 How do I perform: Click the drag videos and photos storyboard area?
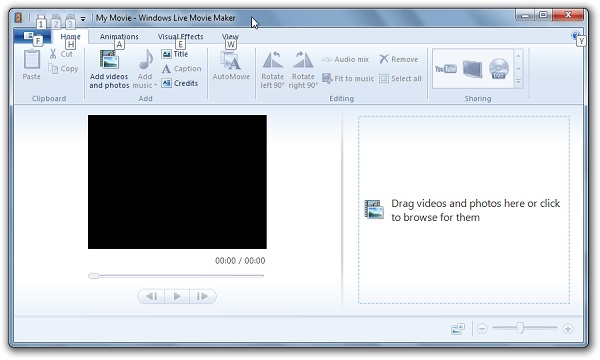[464, 210]
